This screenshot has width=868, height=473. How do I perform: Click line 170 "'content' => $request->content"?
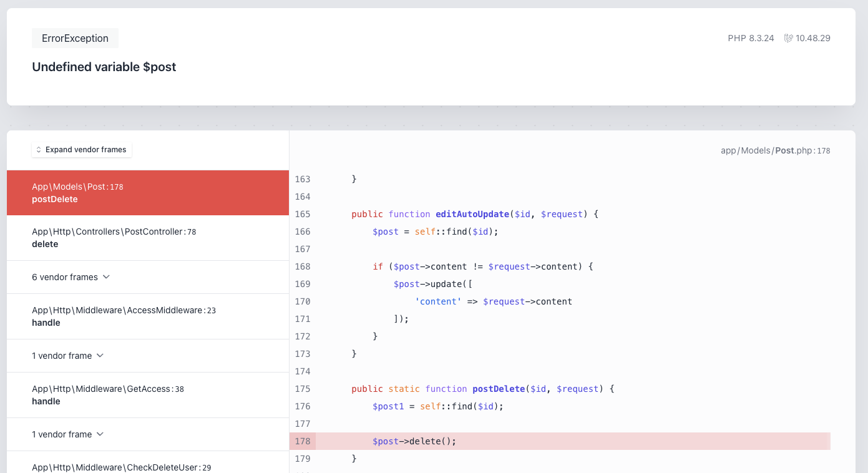(494, 301)
